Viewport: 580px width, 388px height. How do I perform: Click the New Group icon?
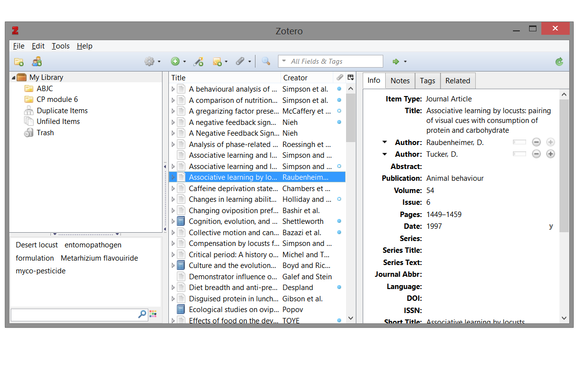(x=37, y=61)
